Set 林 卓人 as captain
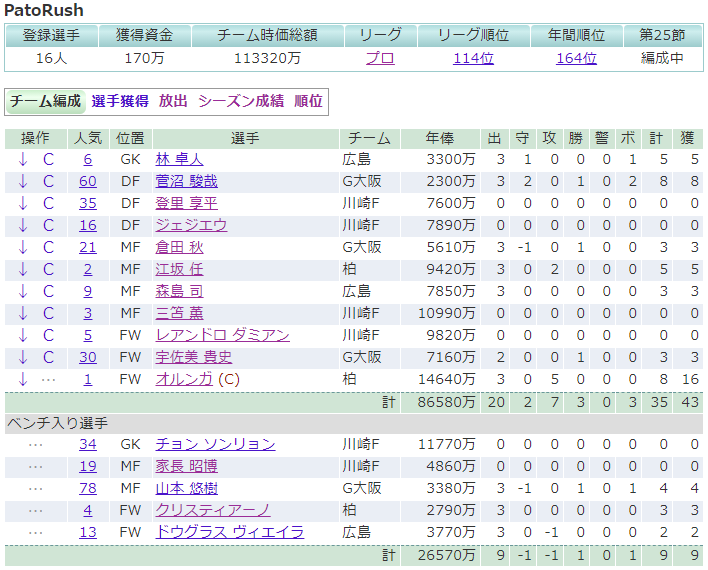The width and height of the screenshot is (708, 570). pos(48,159)
